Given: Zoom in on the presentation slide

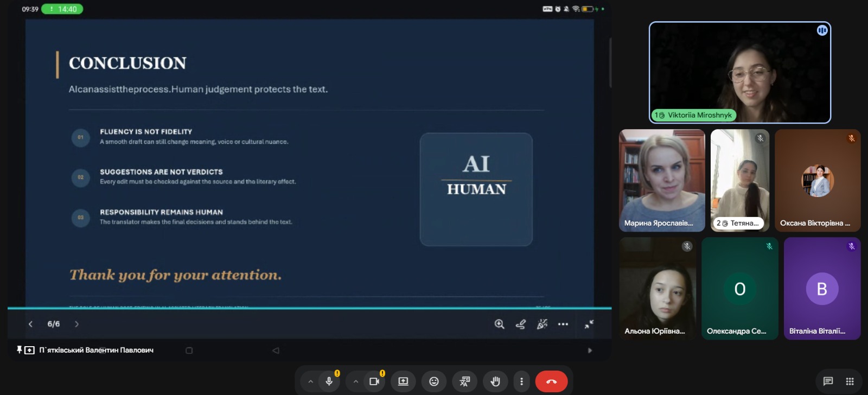Looking at the screenshot, I should point(500,324).
